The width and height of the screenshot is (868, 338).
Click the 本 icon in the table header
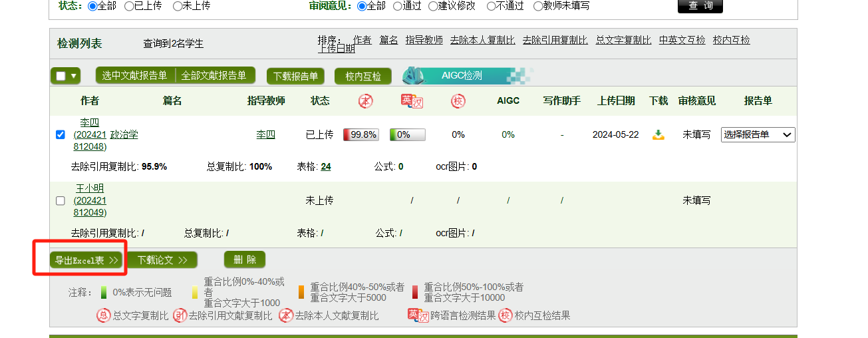(365, 101)
